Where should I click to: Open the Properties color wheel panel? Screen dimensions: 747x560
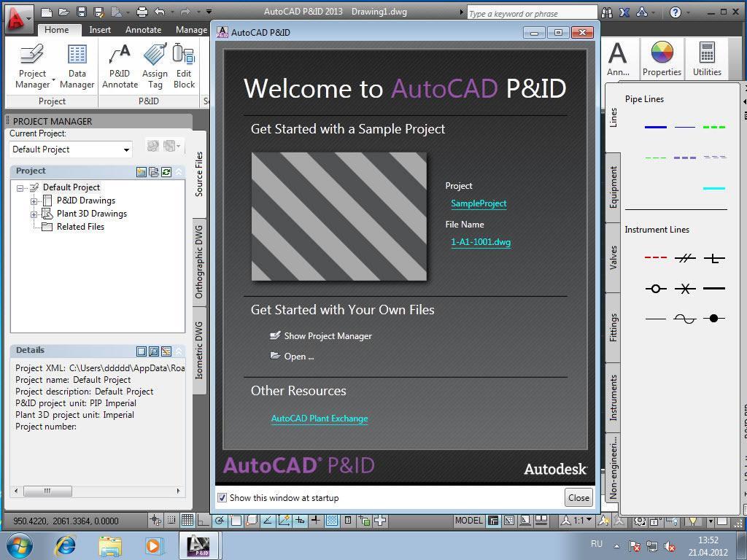pyautogui.click(x=662, y=58)
